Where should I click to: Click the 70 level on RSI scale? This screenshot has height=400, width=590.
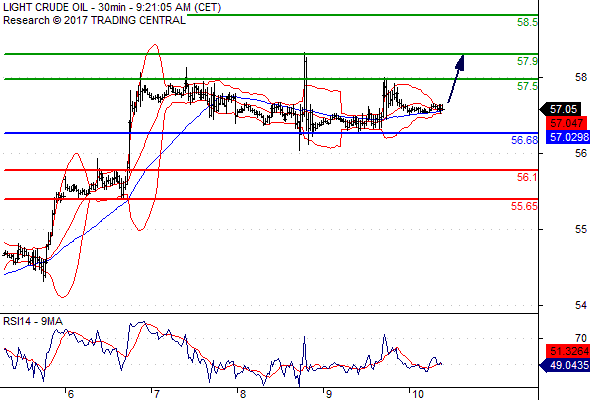581,338
